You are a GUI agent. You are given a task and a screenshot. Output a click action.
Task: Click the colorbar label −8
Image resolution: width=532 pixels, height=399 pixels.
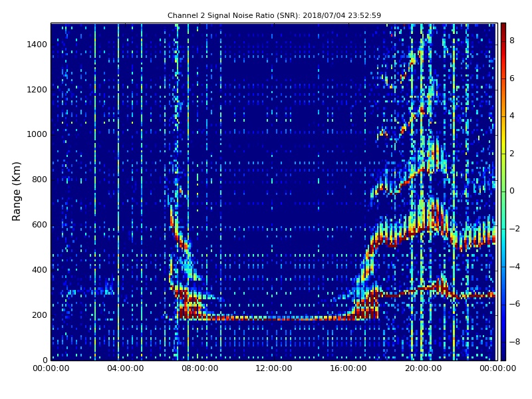click(x=515, y=342)
